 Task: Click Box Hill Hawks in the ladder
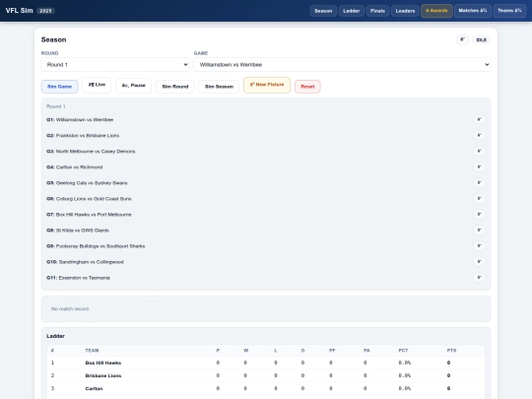click(103, 363)
